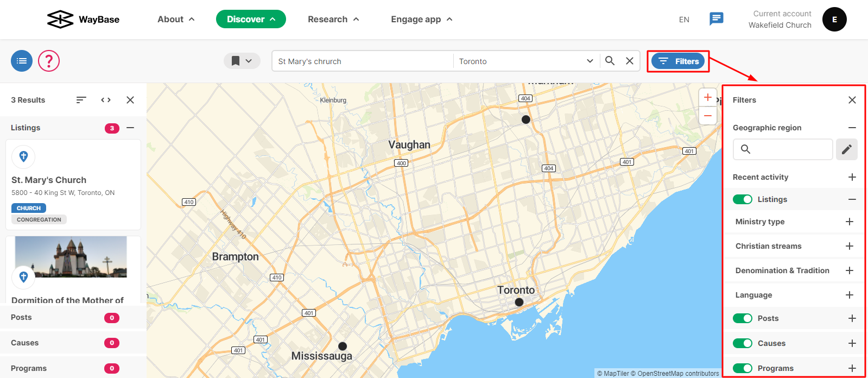Open the help question mark icon

[49, 61]
